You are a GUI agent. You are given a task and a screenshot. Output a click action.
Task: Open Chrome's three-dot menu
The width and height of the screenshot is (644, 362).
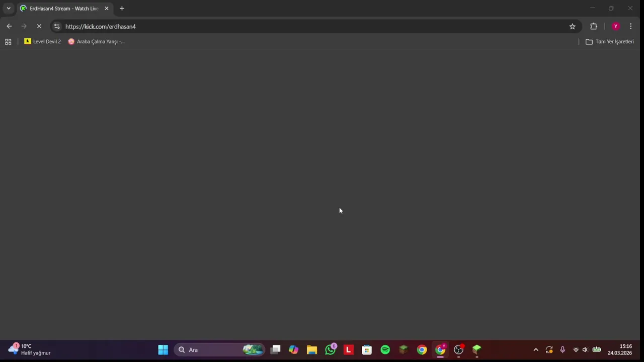coord(630,26)
